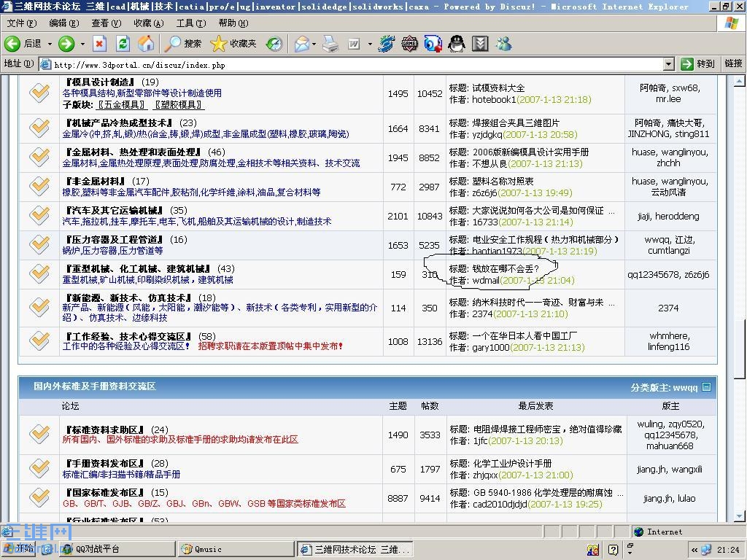Click forum status icon for 新能源、新技术、仿真技术
This screenshot has width=747, height=560.
coord(39,307)
